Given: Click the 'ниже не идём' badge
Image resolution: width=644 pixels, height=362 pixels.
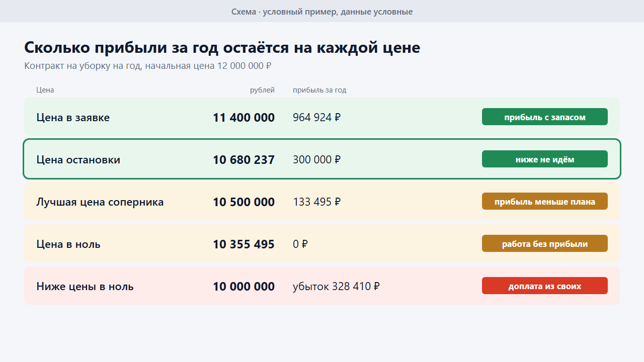Looking at the screenshot, I should click(x=545, y=159).
